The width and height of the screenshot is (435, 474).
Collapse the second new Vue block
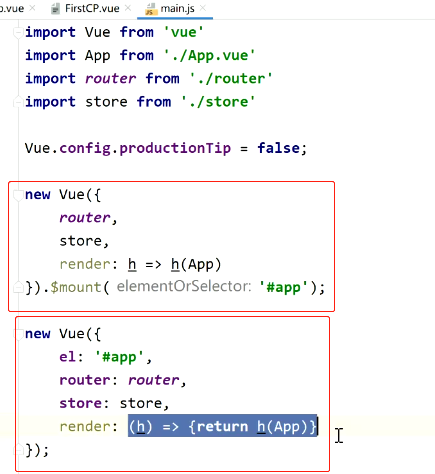[x=19, y=334]
